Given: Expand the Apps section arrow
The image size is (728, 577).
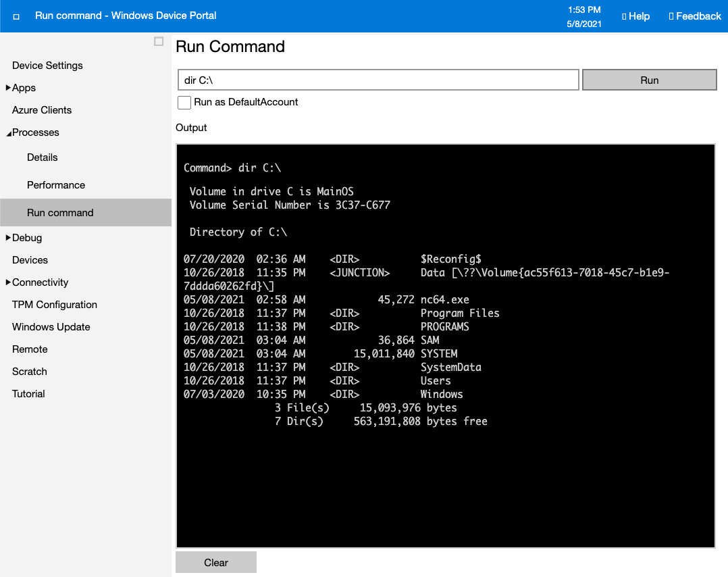Looking at the screenshot, I should 8,88.
